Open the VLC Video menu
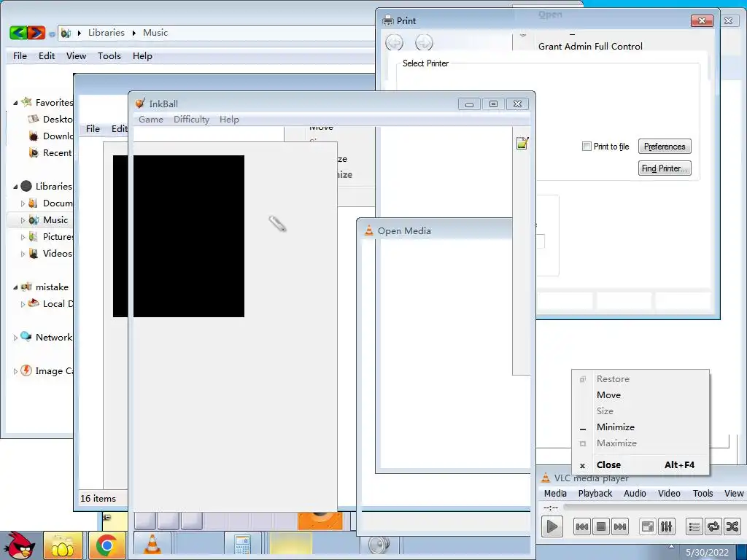Screen dimensions: 747x560 click(x=669, y=494)
